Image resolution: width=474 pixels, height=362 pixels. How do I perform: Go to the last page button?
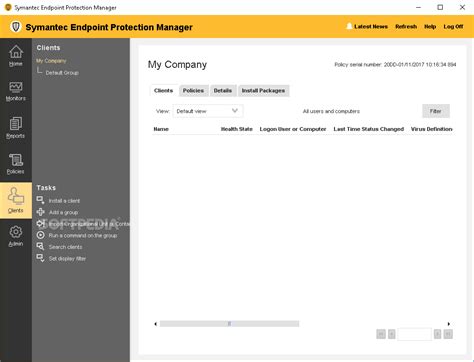[x=448, y=334]
